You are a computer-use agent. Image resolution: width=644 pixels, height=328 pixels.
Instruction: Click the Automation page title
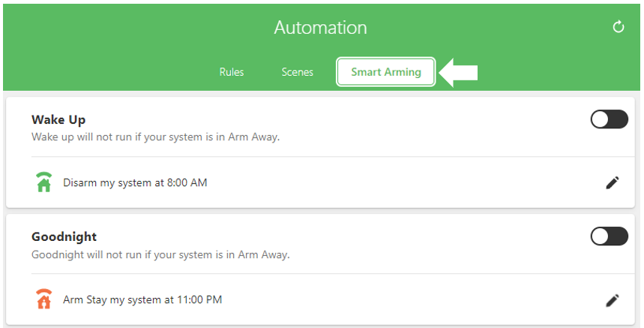coord(320,28)
